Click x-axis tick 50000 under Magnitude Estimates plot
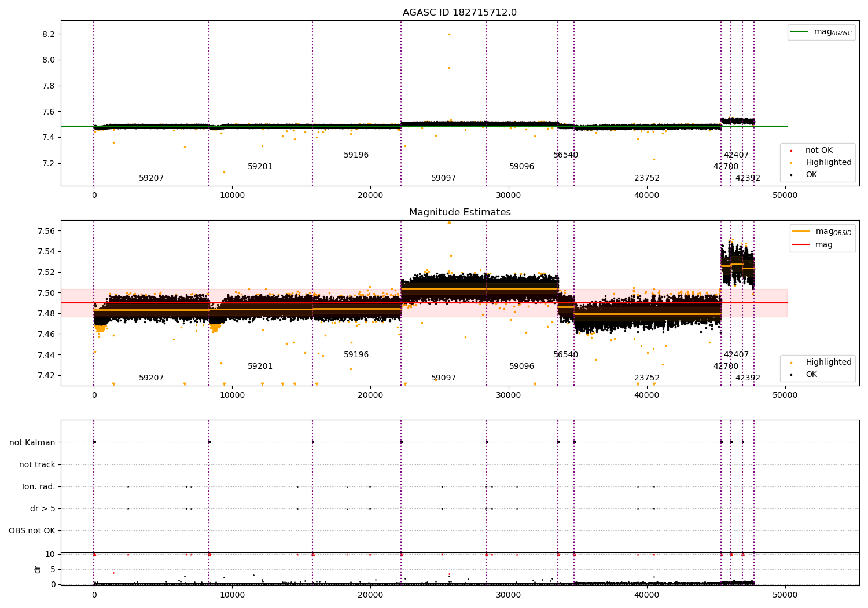Image resolution: width=868 pixels, height=608 pixels. point(785,395)
